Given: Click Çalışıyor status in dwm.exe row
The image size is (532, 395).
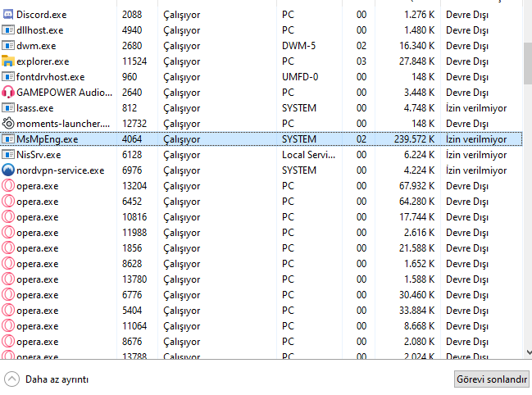Looking at the screenshot, I should (x=181, y=46).
